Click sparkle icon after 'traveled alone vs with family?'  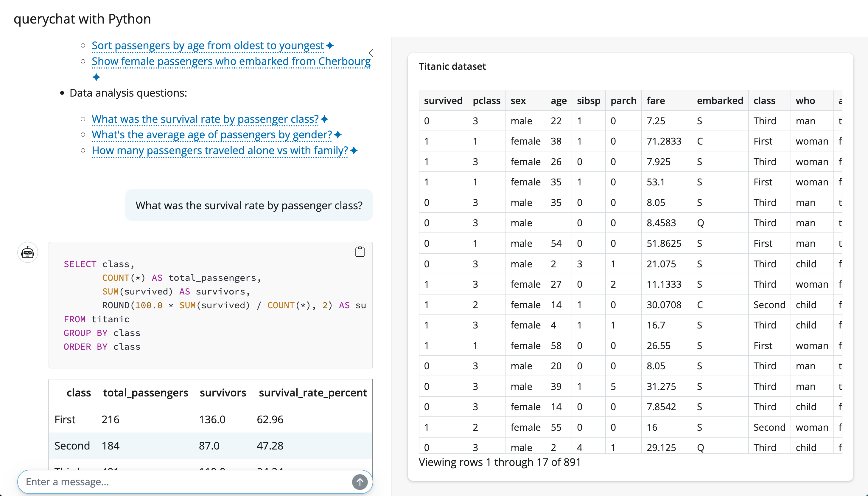click(x=354, y=150)
